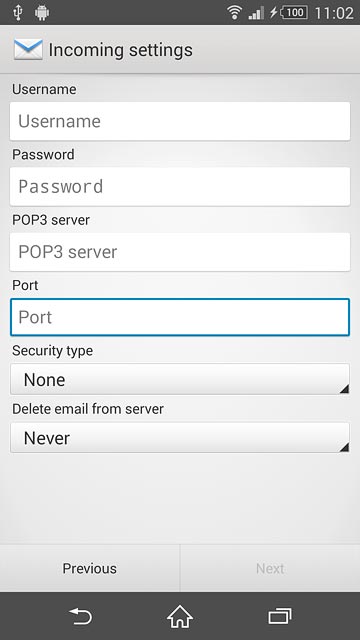Focus the Username input field
The image size is (360, 640).
[180, 121]
